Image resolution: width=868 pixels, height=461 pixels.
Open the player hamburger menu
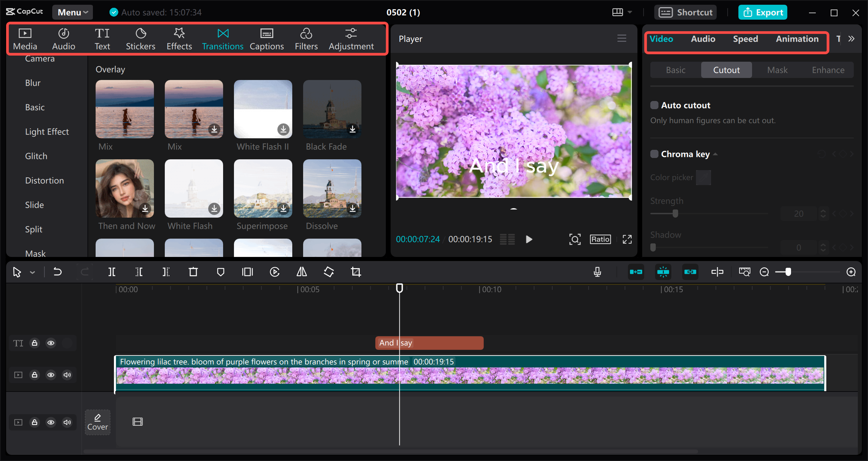click(x=622, y=38)
